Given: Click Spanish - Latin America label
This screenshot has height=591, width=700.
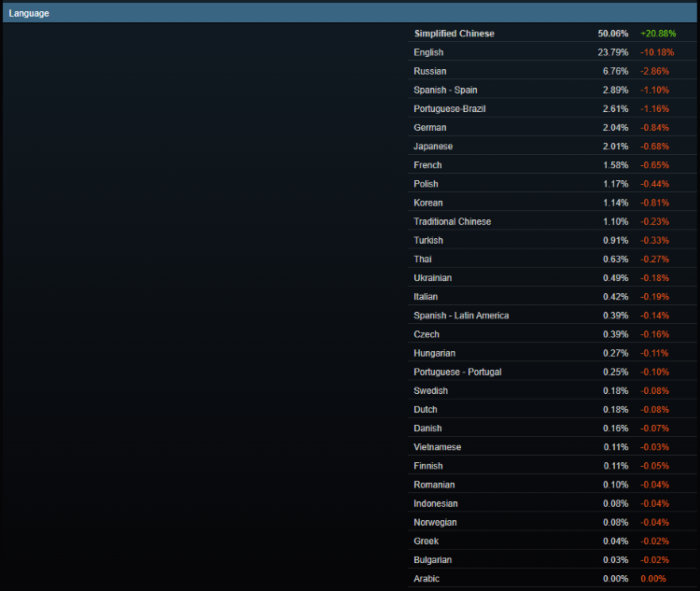Looking at the screenshot, I should [461, 315].
